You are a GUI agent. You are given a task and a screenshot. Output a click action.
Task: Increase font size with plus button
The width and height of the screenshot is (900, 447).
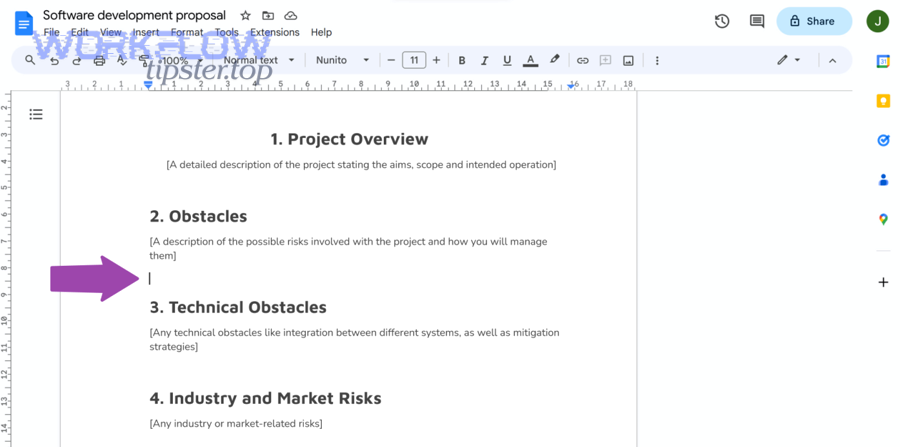pyautogui.click(x=436, y=60)
